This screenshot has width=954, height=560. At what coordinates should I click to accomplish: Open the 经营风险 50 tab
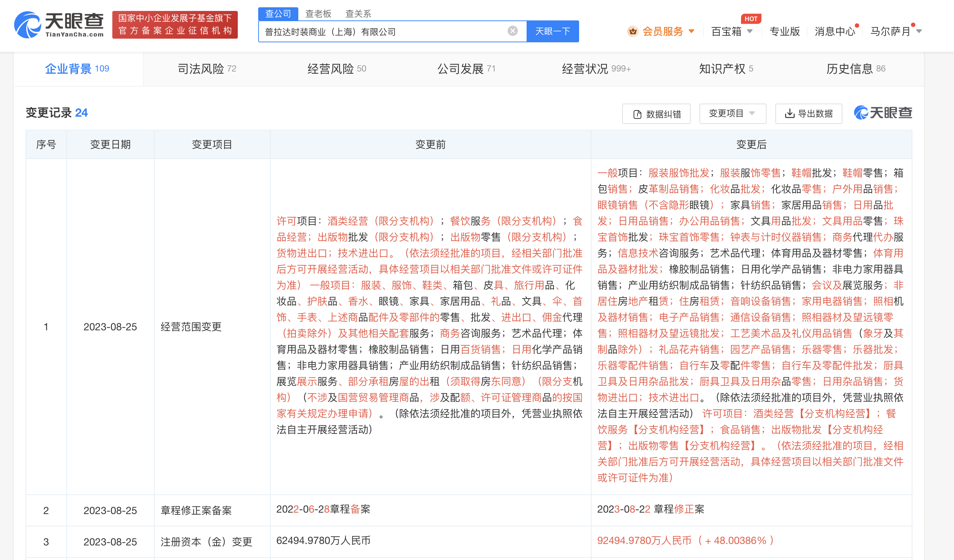click(x=337, y=69)
